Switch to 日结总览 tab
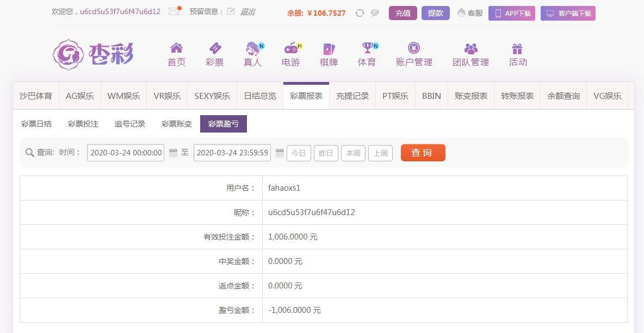The width and height of the screenshot is (644, 333). (x=260, y=96)
